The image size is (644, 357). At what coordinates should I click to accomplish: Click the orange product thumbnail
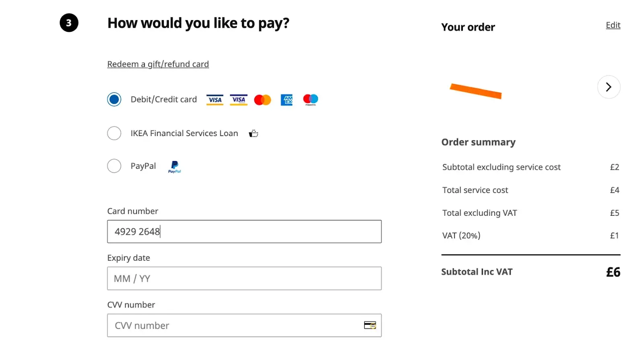point(476,91)
